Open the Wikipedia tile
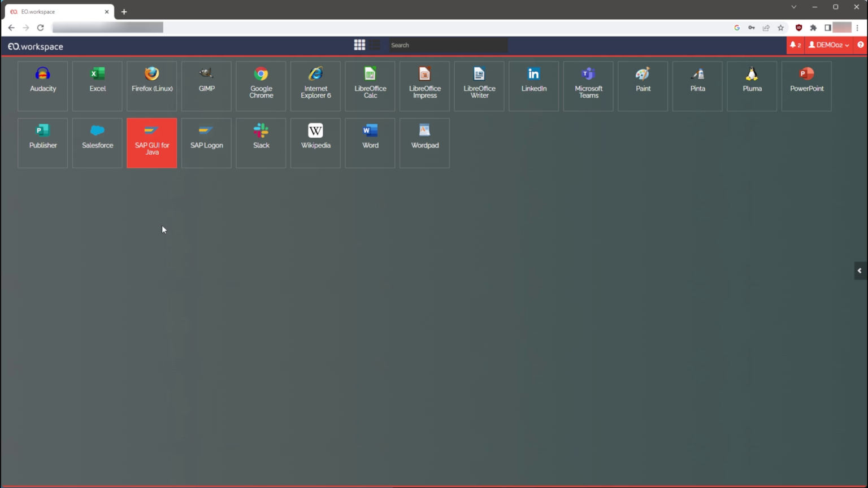Viewport: 868px width, 488px height. [x=315, y=143]
